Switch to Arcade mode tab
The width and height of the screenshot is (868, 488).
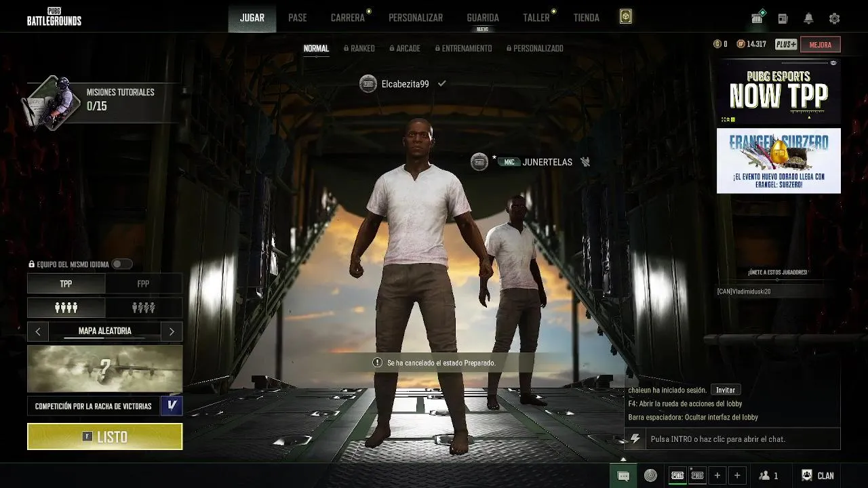[405, 49]
